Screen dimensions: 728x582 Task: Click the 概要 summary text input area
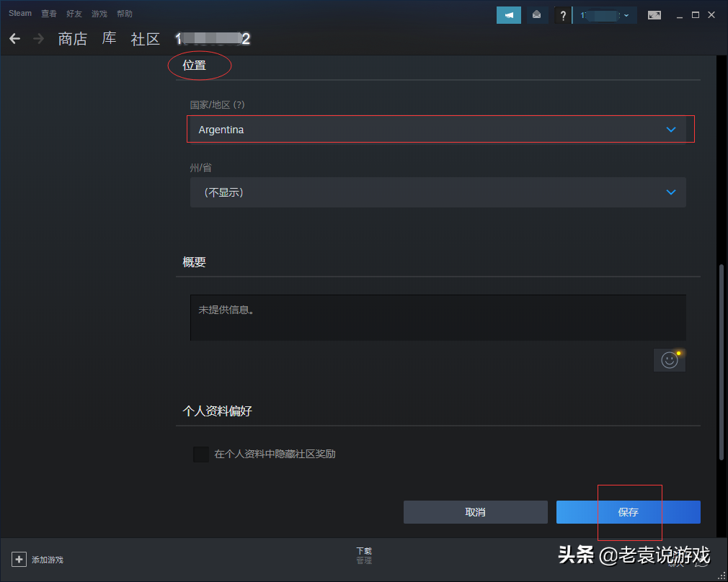point(437,317)
